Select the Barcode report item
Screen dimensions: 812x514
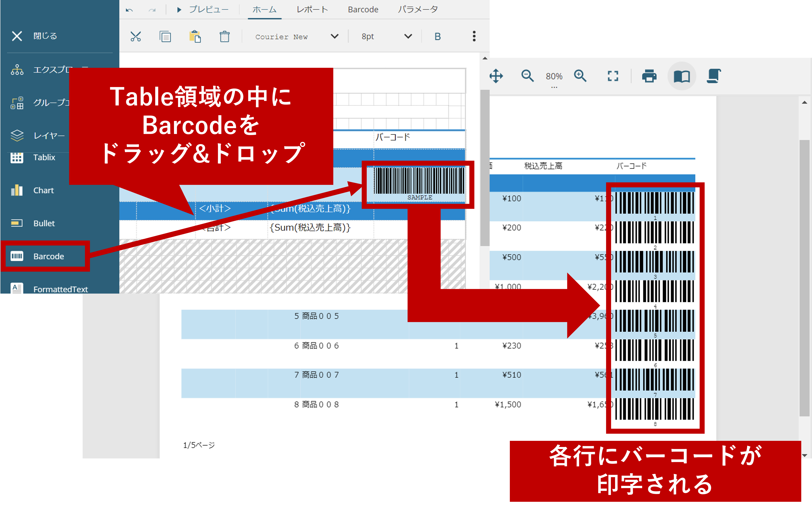[48, 256]
